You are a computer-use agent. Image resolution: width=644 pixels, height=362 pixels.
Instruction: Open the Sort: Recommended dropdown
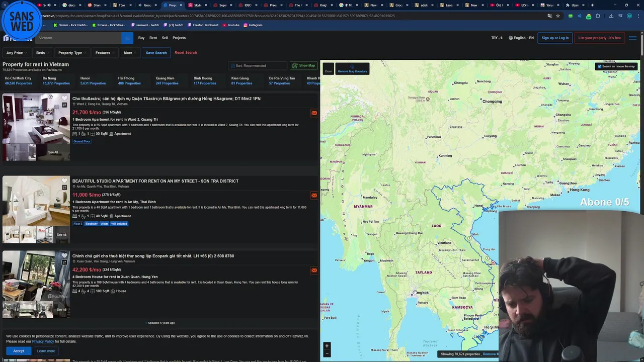(x=258, y=65)
